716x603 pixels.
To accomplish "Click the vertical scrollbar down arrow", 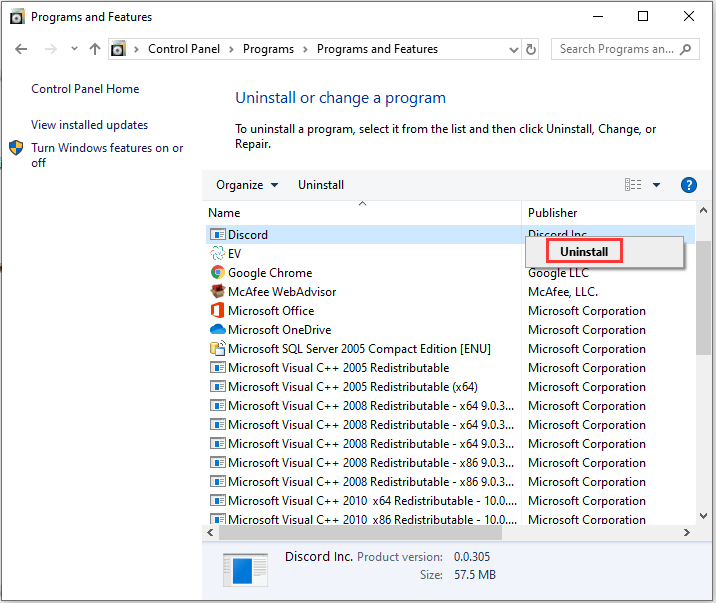I will 703,516.
